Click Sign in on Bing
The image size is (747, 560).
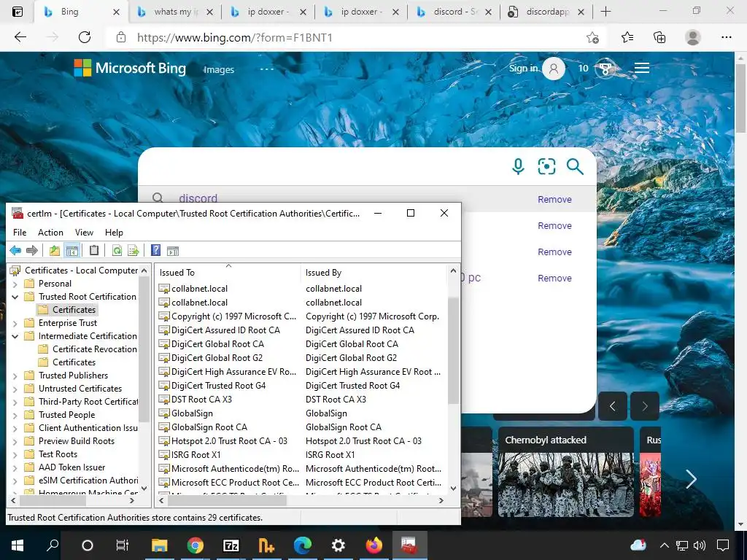523,68
